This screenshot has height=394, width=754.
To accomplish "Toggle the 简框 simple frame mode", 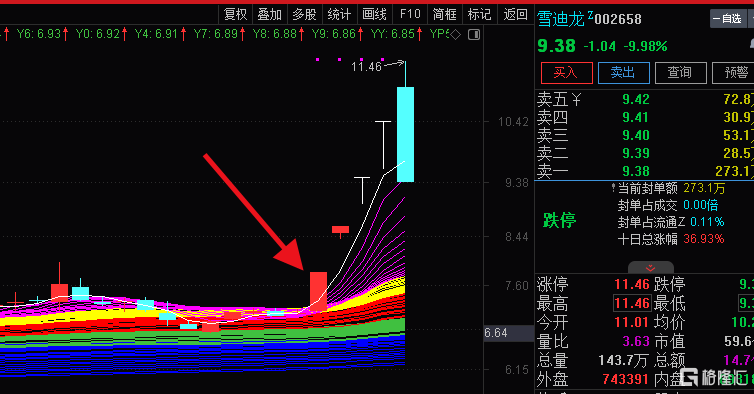I will (445, 14).
